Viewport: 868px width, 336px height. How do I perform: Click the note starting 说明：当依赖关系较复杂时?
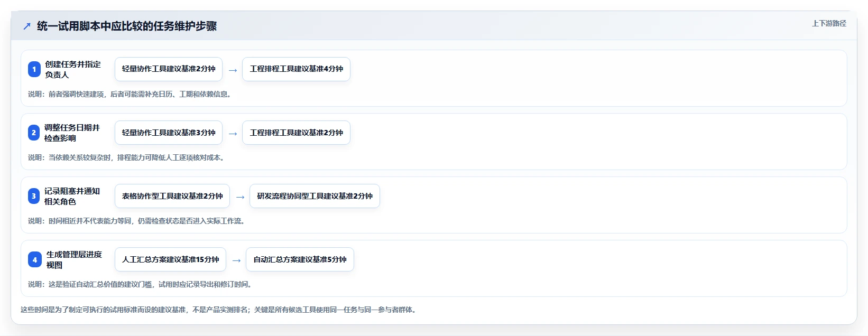[x=127, y=157]
